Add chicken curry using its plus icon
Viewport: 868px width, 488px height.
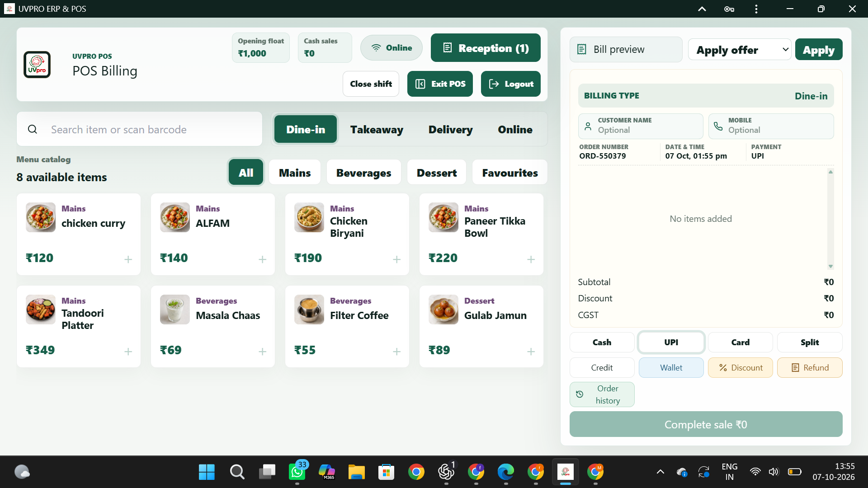click(x=128, y=259)
